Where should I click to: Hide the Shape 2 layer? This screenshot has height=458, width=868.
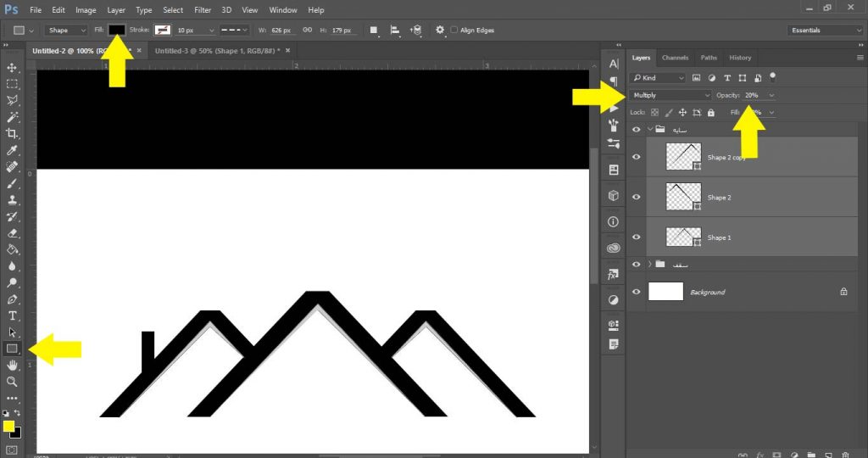[x=636, y=197]
